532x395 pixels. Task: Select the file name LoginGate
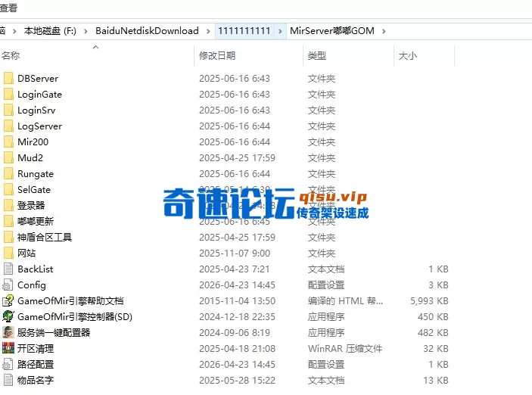click(x=39, y=95)
